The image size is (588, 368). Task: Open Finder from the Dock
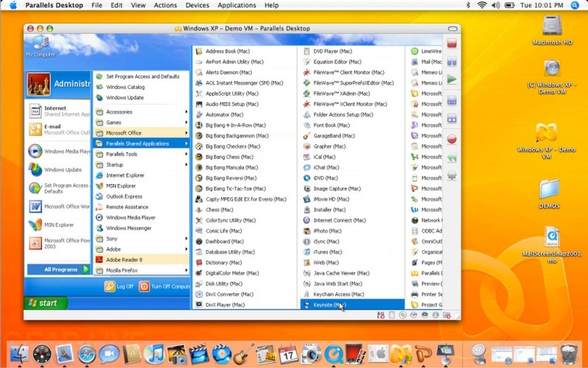coord(19,353)
